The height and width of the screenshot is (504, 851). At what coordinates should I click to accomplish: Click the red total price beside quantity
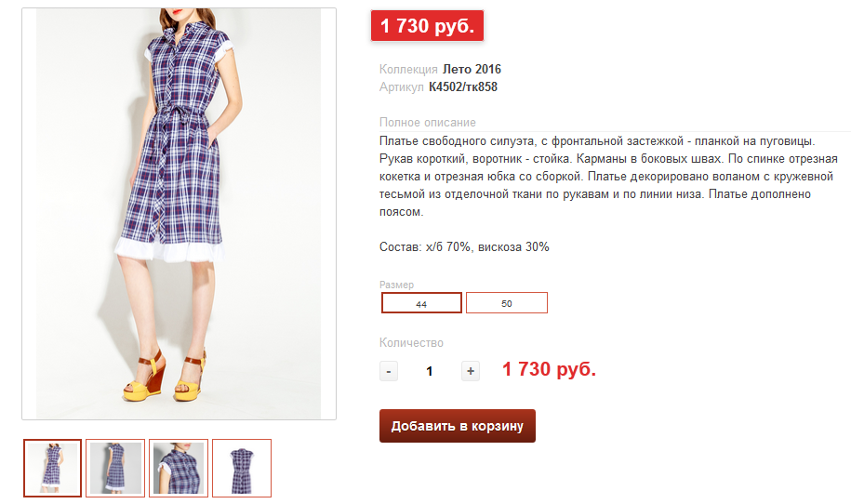550,369
